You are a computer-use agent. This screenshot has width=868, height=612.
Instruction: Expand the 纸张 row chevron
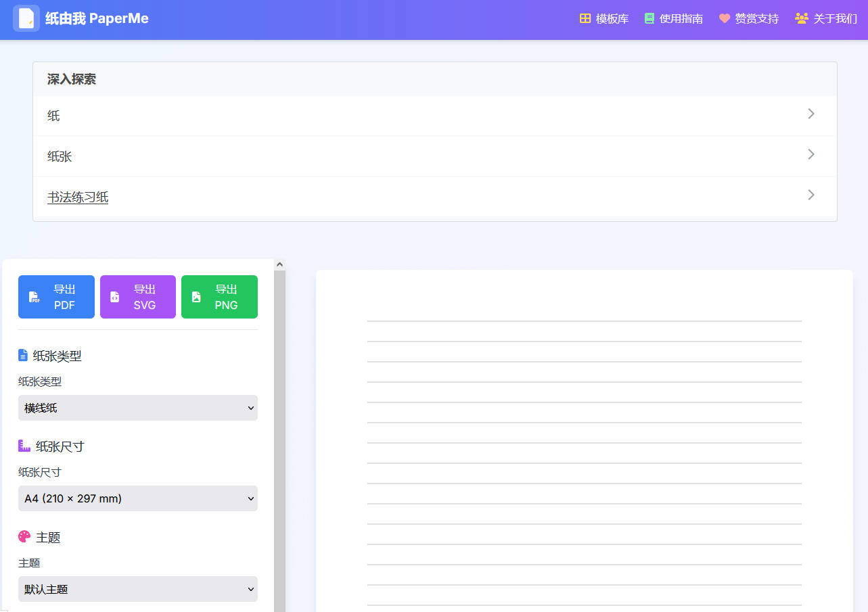coord(811,155)
